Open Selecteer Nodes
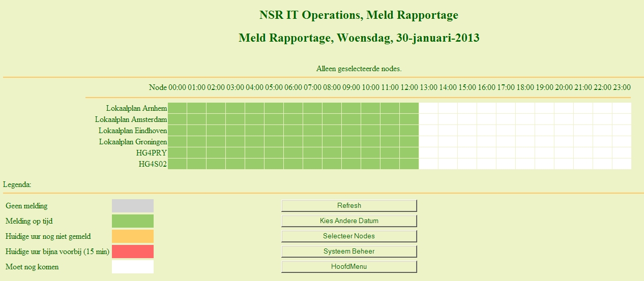The image size is (644, 281). click(349, 236)
